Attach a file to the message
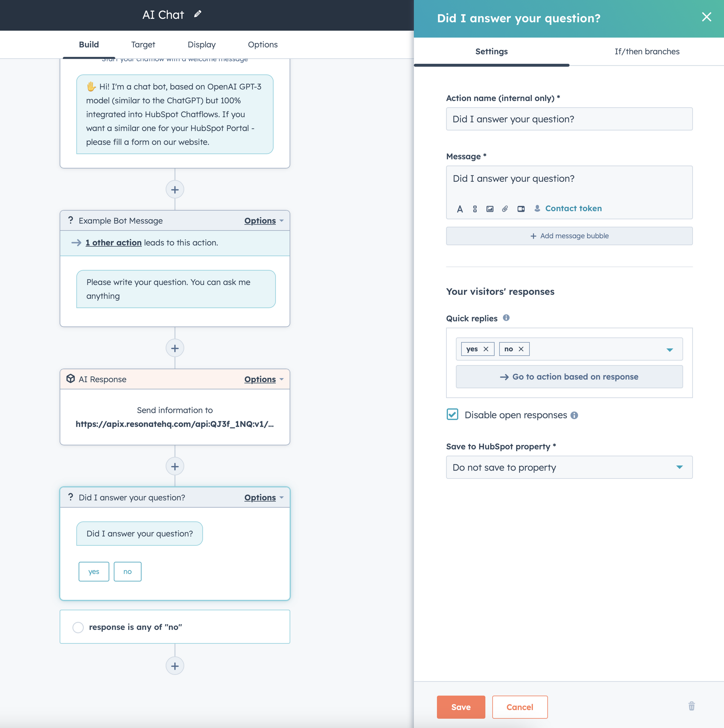The height and width of the screenshot is (728, 724). [505, 209]
